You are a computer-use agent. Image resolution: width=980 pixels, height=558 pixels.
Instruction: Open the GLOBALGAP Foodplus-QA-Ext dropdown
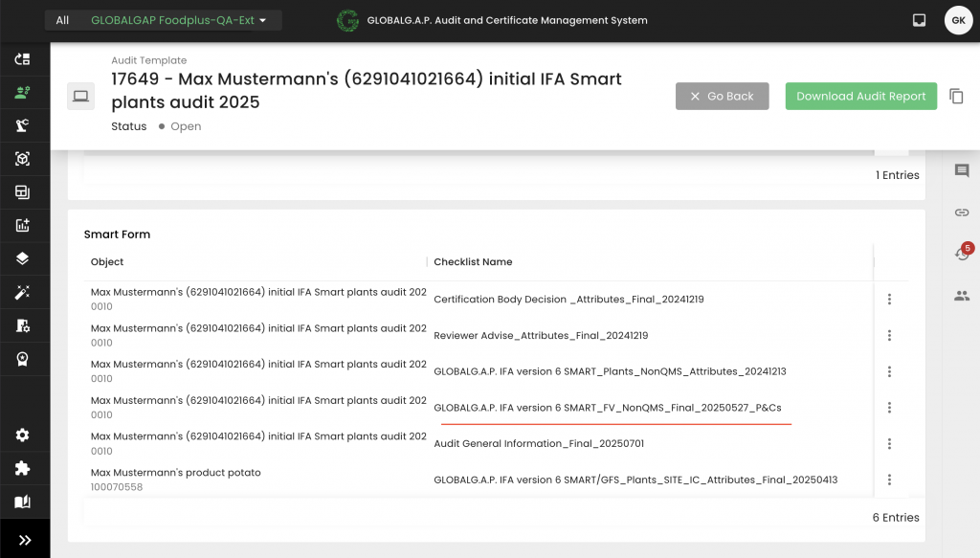(x=178, y=20)
